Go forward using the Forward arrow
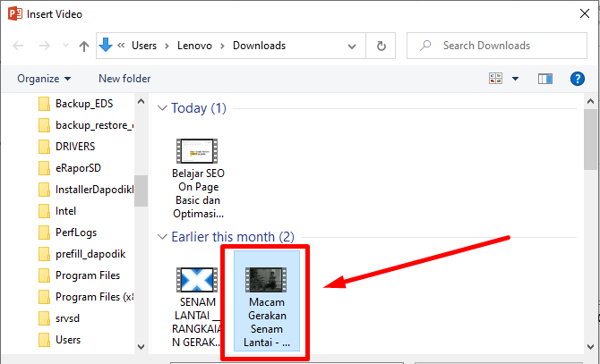 tap(45, 46)
